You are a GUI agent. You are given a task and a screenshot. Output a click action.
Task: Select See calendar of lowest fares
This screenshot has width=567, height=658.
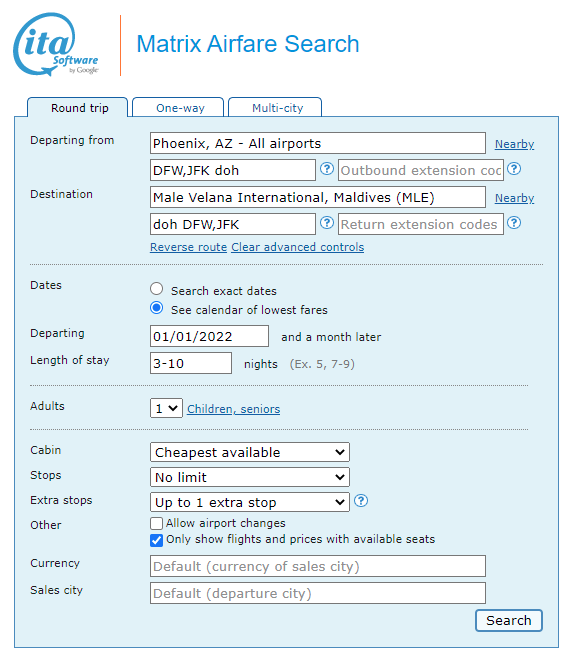coord(157,308)
